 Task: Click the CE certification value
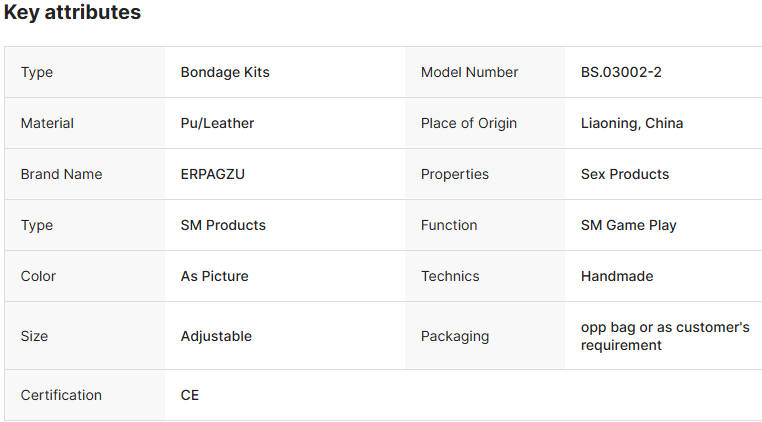coord(190,395)
